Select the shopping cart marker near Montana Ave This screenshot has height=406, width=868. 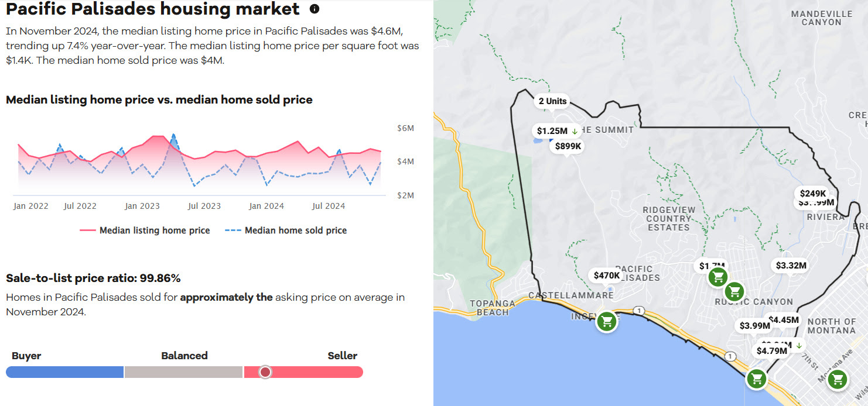click(838, 380)
